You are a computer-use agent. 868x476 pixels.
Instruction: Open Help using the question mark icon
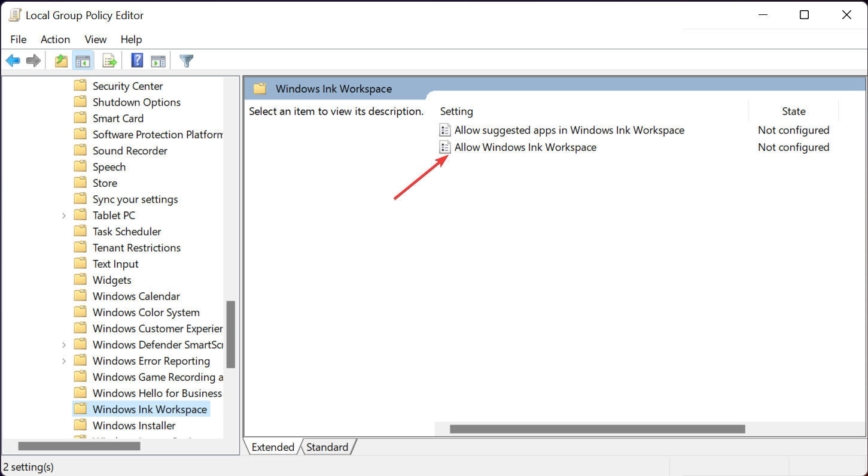136,60
